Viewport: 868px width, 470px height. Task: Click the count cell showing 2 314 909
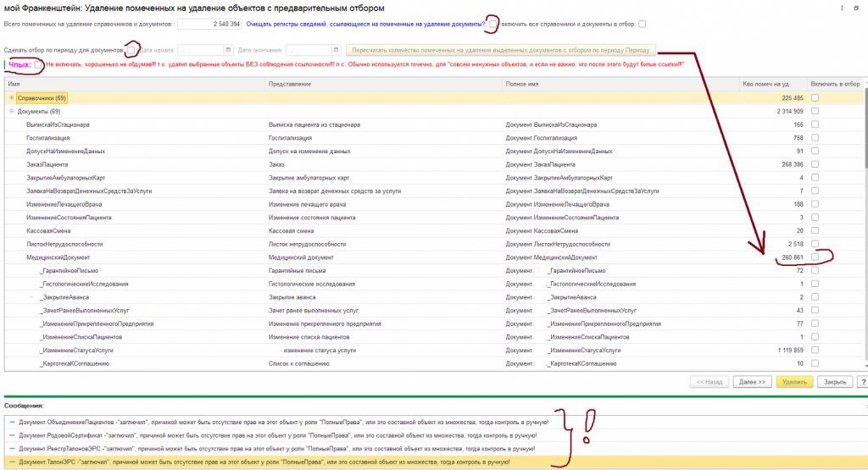[x=772, y=111]
